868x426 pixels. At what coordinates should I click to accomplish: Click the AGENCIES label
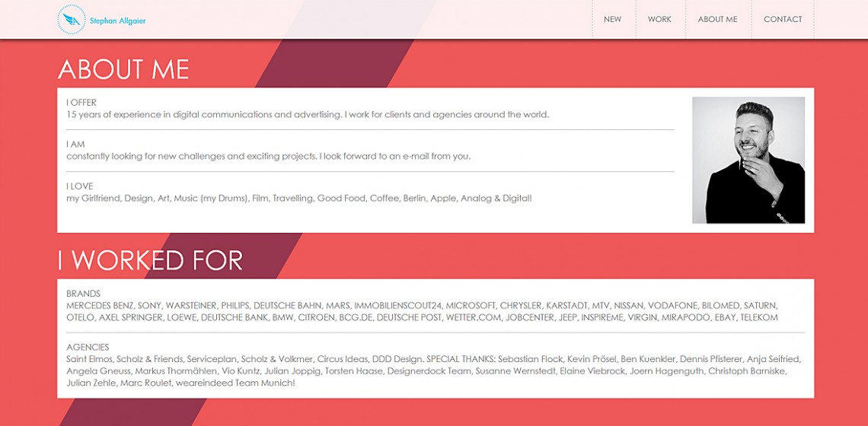coord(88,348)
